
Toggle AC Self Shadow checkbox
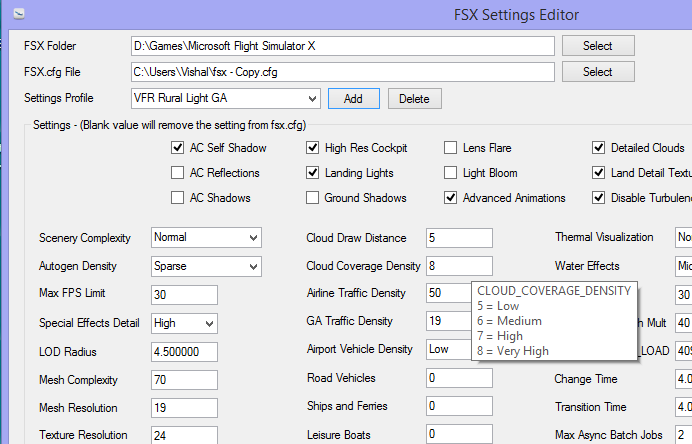click(x=177, y=147)
